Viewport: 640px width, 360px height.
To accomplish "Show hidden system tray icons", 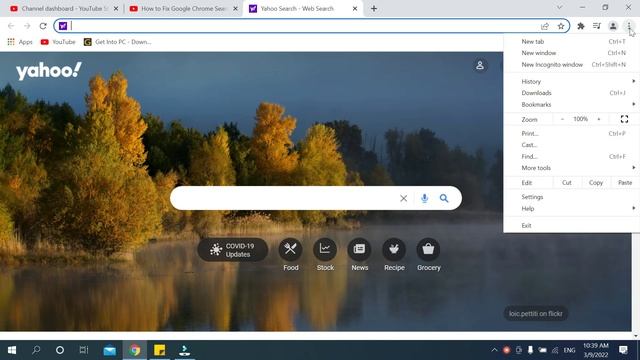I will (494, 350).
